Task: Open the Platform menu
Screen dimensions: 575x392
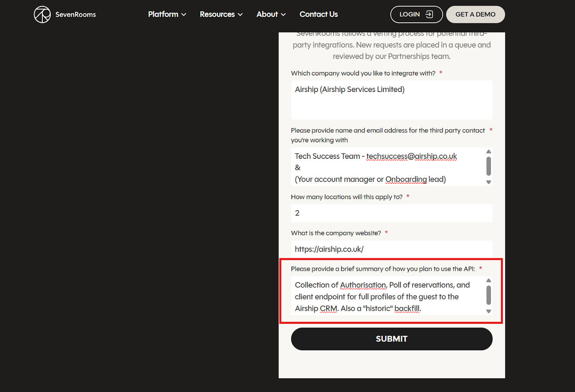Action: coord(163,14)
